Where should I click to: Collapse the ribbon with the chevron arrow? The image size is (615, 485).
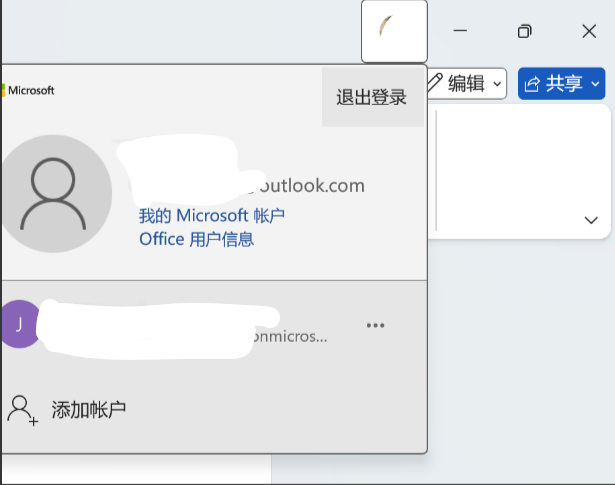(591, 220)
